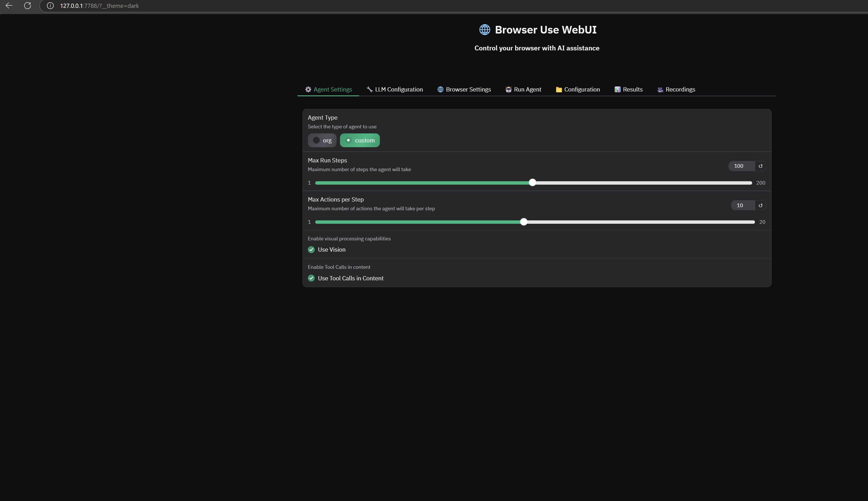Disable the Use Vision checkbox
868x501 pixels.
tap(312, 249)
